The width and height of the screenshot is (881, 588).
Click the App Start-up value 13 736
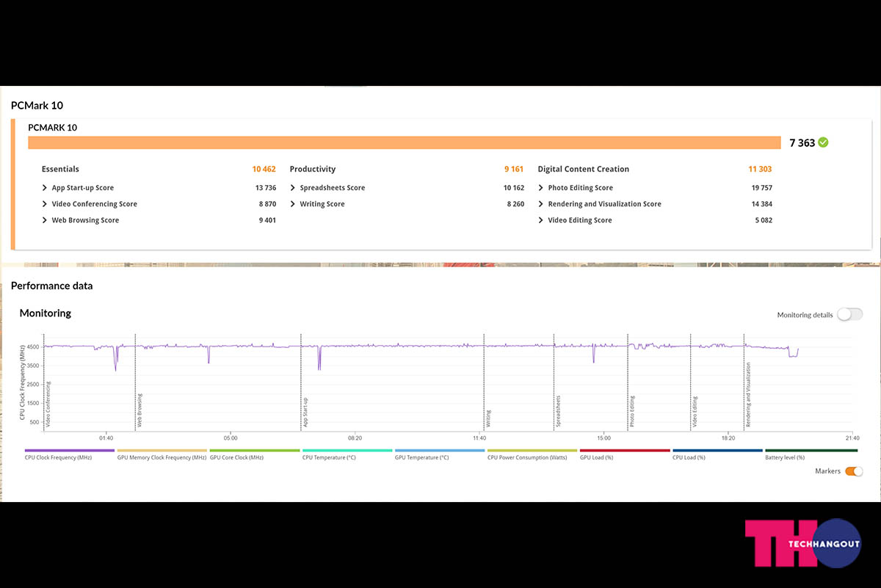tap(266, 188)
